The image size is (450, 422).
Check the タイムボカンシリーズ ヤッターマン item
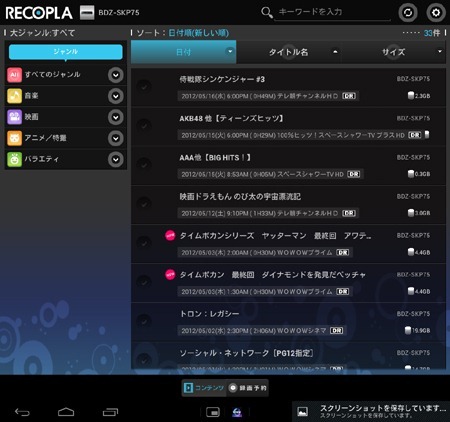pos(144,243)
